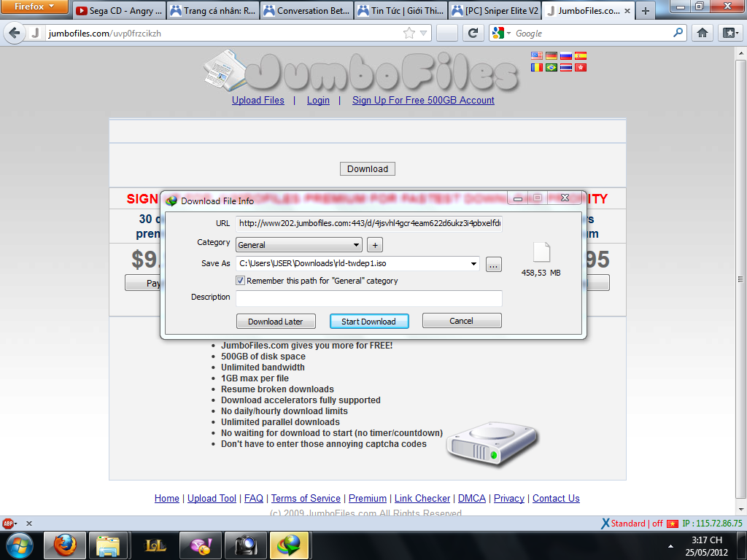The image size is (747, 560).
Task: Click the Start Download button
Action: [x=369, y=322]
